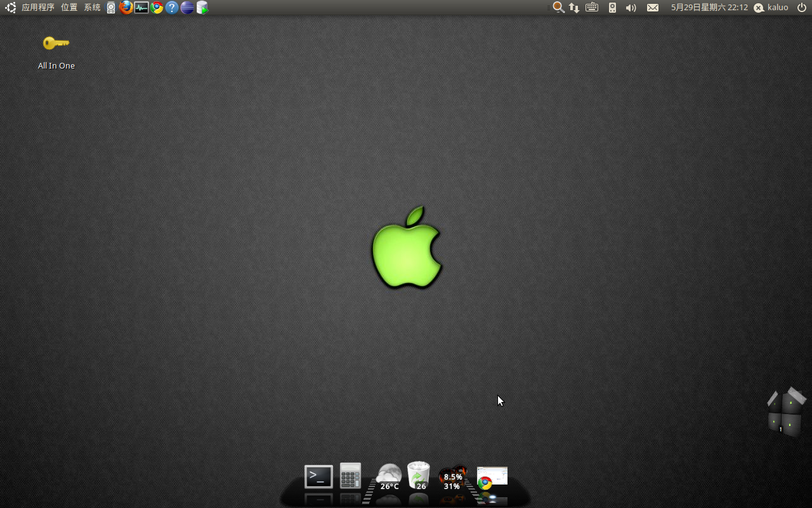812x508 pixels.
Task: Open the help question-mark launcher
Action: point(172,8)
